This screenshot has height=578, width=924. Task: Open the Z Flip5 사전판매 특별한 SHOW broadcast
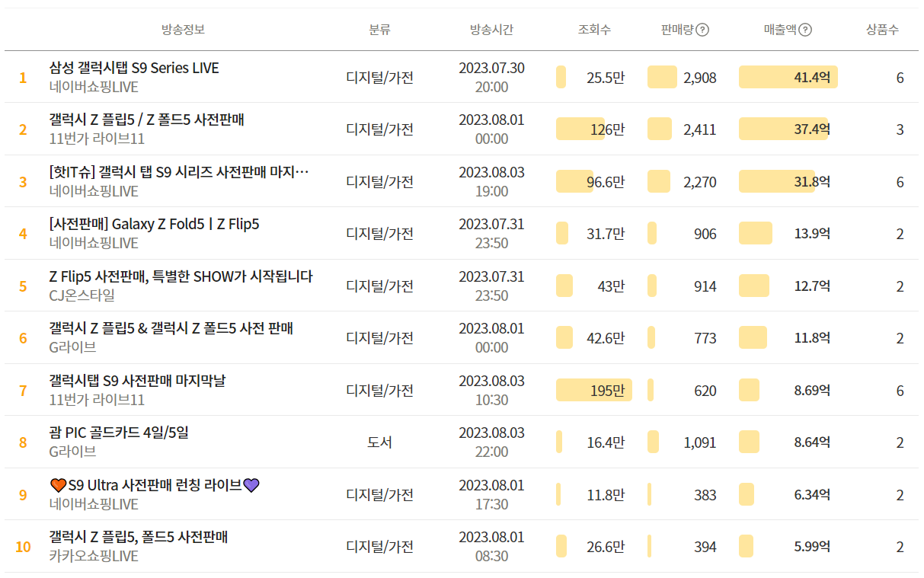pyautogui.click(x=181, y=276)
